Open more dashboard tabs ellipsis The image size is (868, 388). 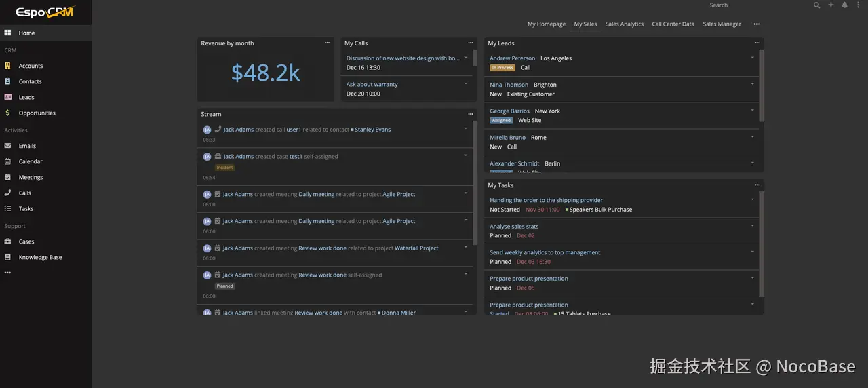click(x=757, y=24)
